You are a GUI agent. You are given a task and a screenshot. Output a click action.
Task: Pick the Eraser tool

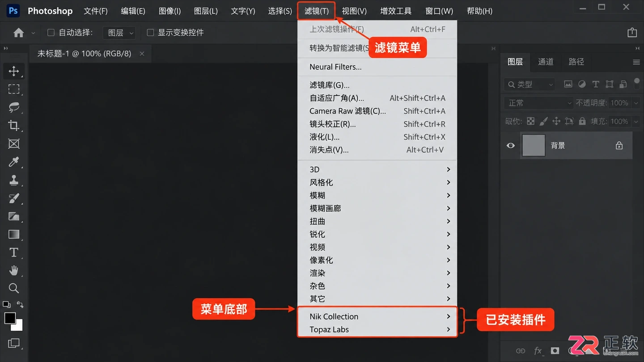14,216
